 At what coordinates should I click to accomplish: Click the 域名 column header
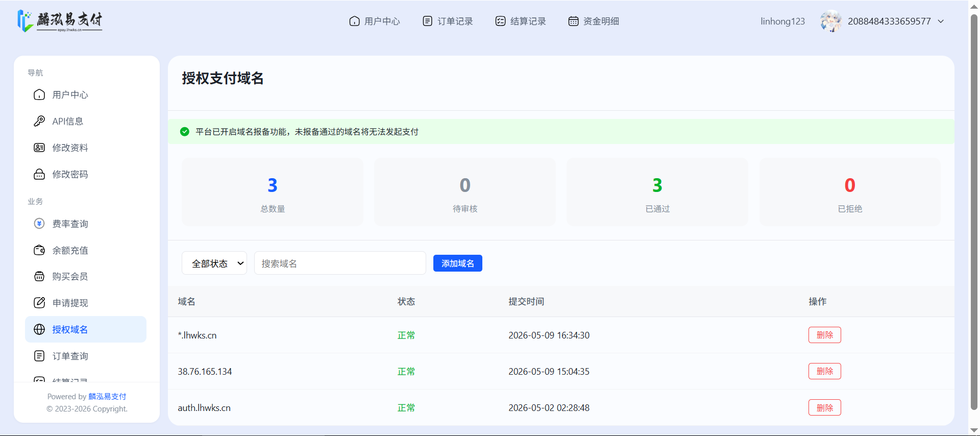point(186,302)
